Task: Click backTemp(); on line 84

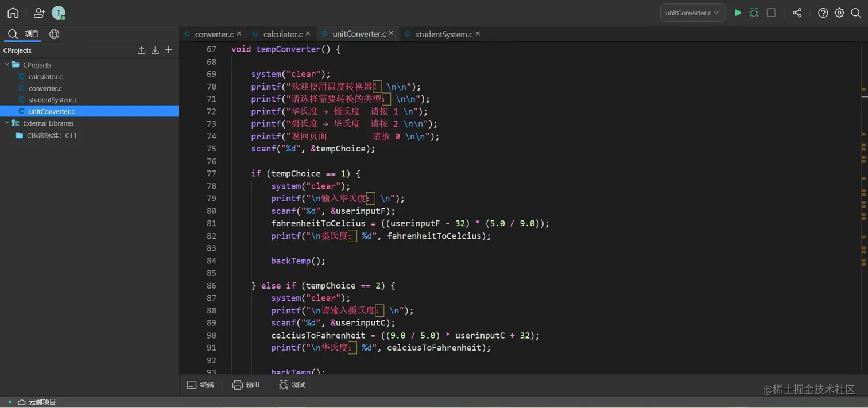Action: 298,261
